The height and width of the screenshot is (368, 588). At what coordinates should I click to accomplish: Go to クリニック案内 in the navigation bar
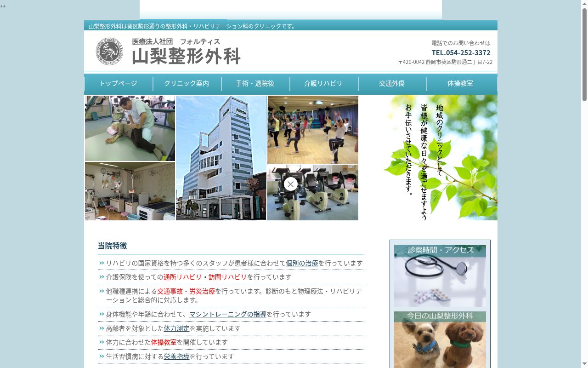click(x=187, y=84)
